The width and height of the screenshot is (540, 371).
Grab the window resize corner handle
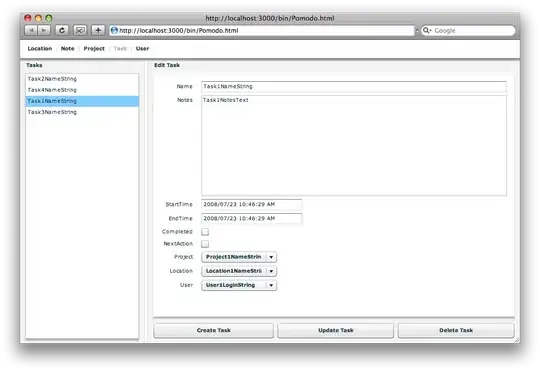point(517,340)
